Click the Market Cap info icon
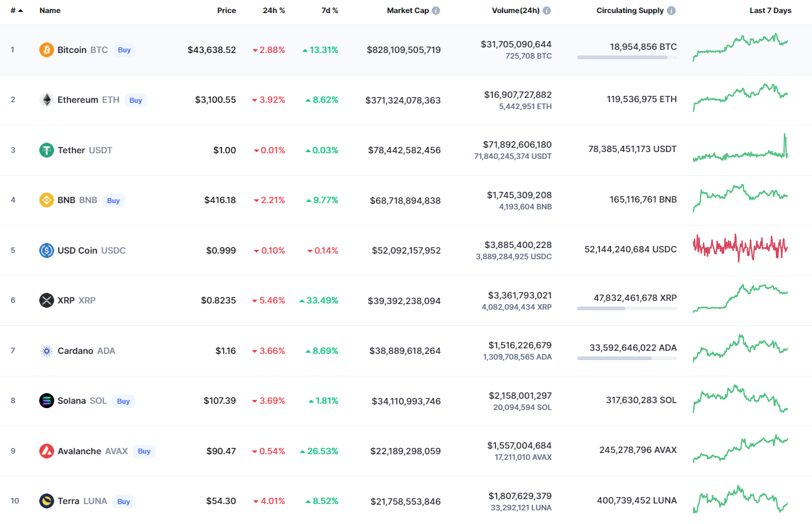812x524 pixels. (436, 11)
